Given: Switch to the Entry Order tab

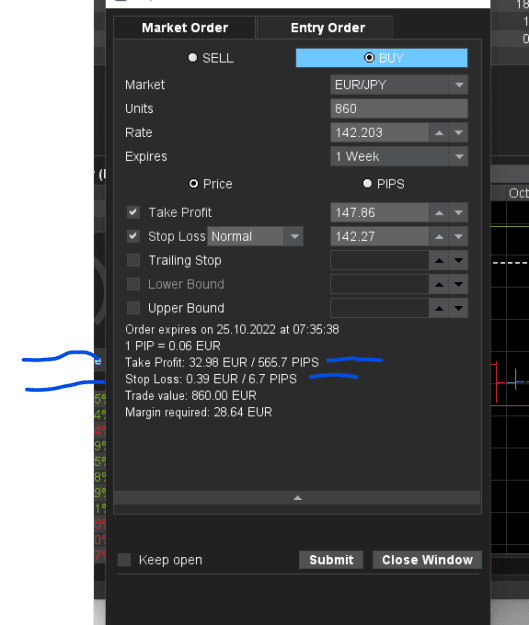Looking at the screenshot, I should 326,28.
